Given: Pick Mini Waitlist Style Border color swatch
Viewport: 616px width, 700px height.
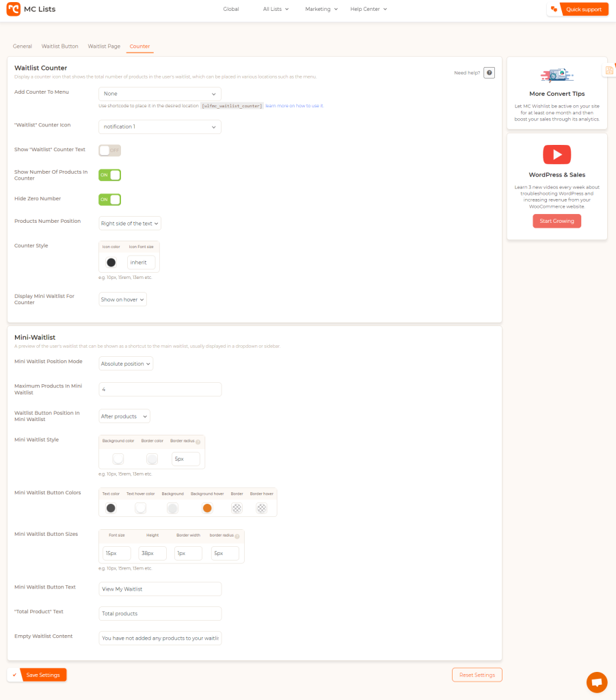Looking at the screenshot, I should [152, 459].
